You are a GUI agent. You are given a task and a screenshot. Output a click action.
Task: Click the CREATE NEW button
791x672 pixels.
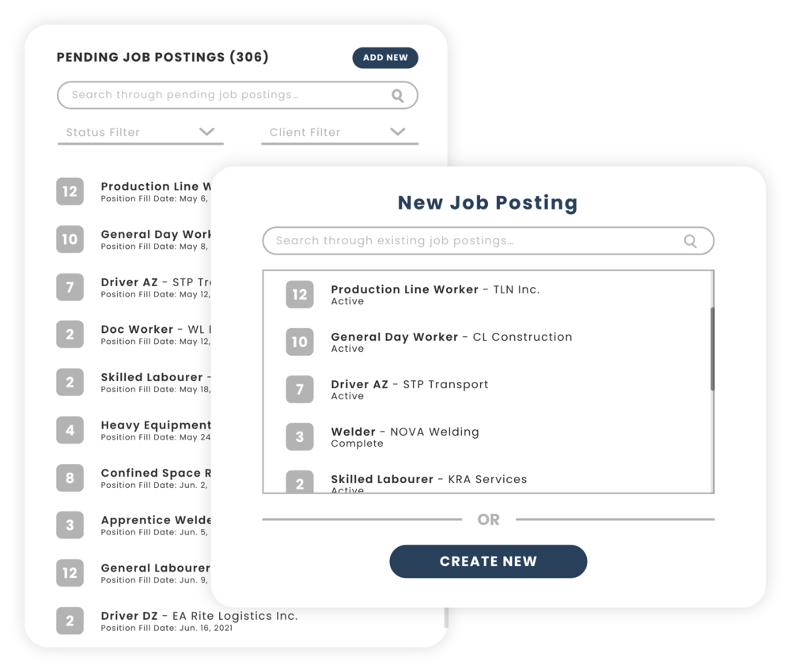pyautogui.click(x=488, y=561)
